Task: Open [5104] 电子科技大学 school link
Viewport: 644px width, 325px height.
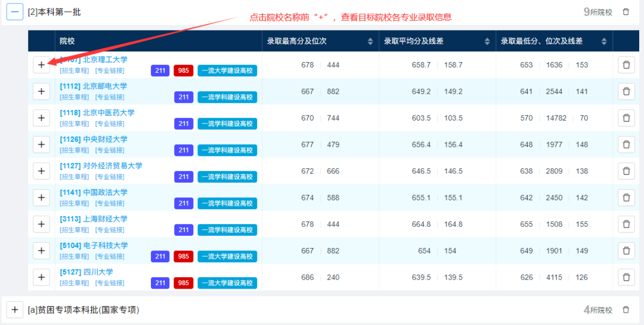Action: (x=94, y=245)
